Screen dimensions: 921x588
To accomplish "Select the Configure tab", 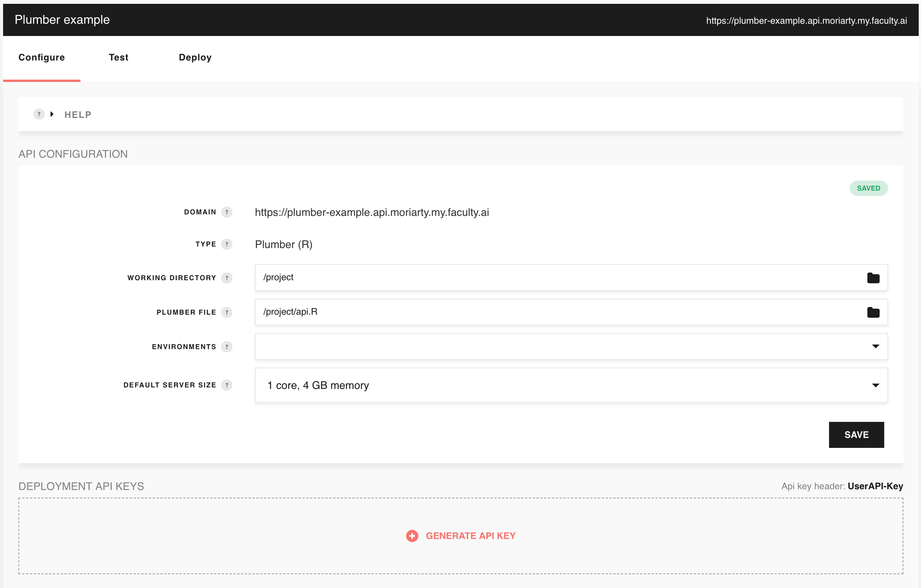I will tap(42, 57).
